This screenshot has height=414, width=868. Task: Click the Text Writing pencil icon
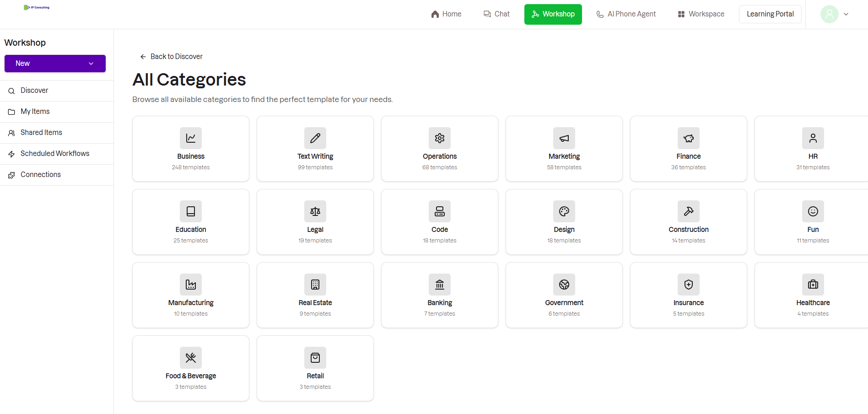[x=315, y=138]
